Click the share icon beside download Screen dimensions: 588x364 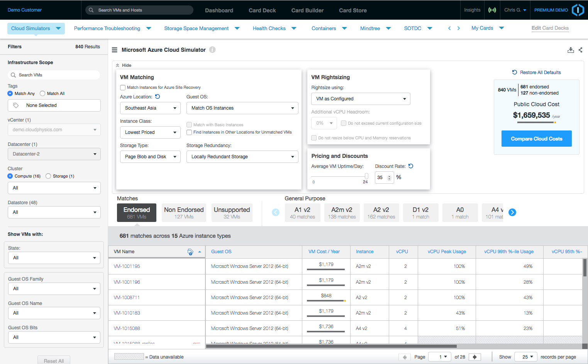[x=580, y=50]
